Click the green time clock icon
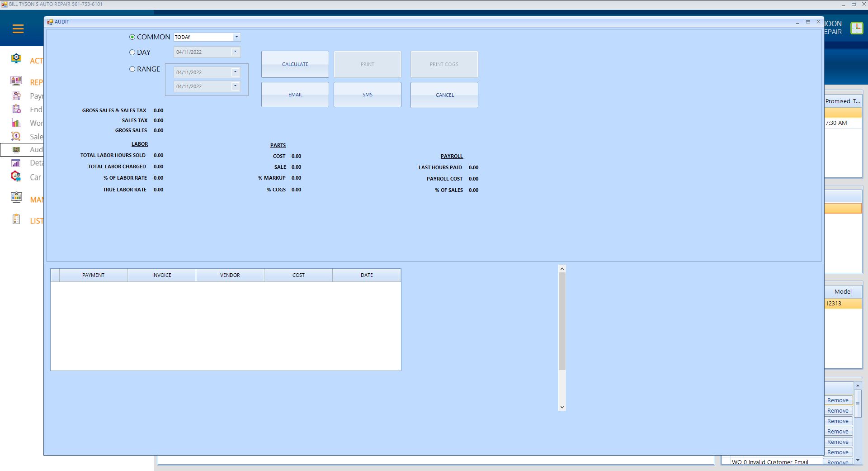The width and height of the screenshot is (868, 471). 856,28
